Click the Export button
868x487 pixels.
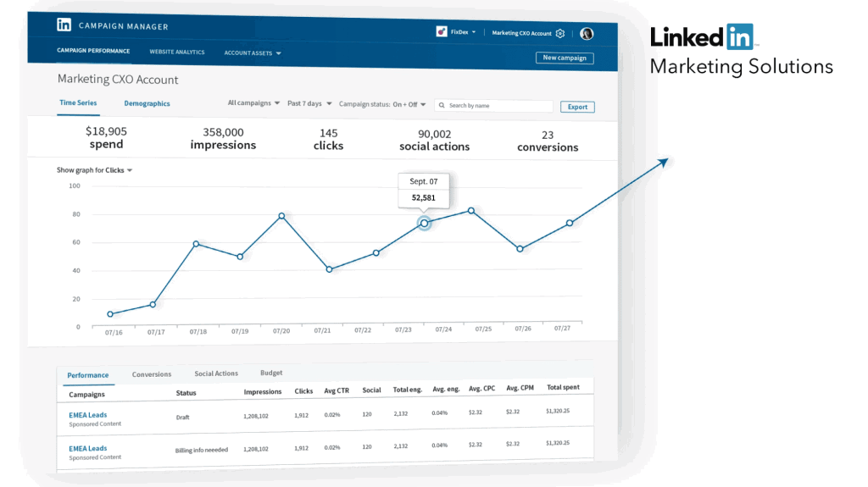[x=577, y=107]
